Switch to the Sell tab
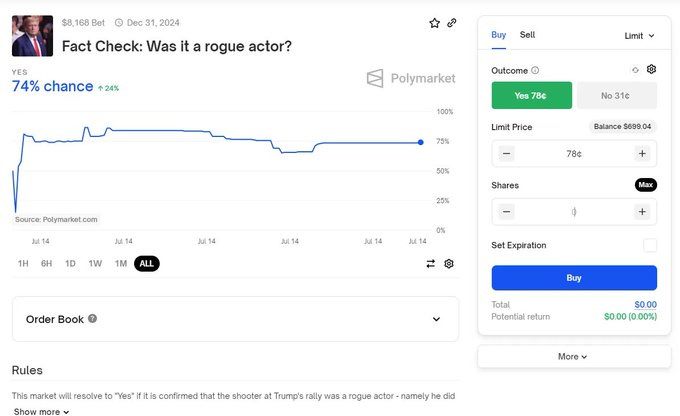Image resolution: width=680 pixels, height=416 pixels. pos(527,35)
